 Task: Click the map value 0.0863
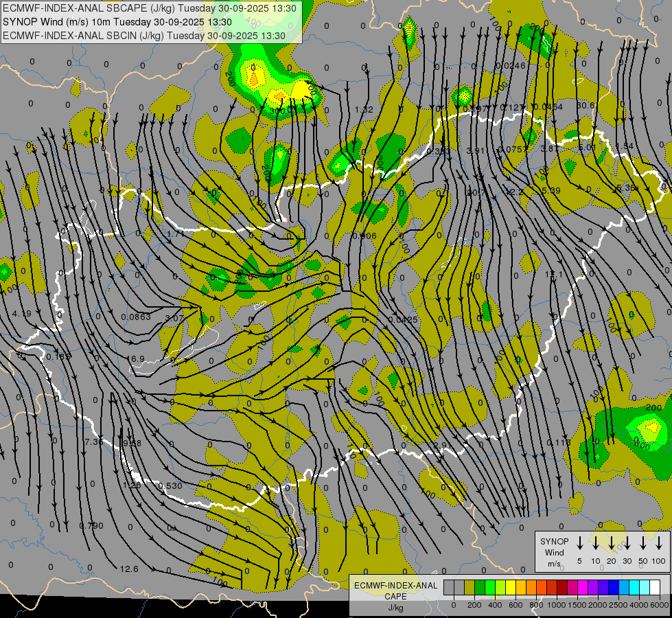point(136,317)
